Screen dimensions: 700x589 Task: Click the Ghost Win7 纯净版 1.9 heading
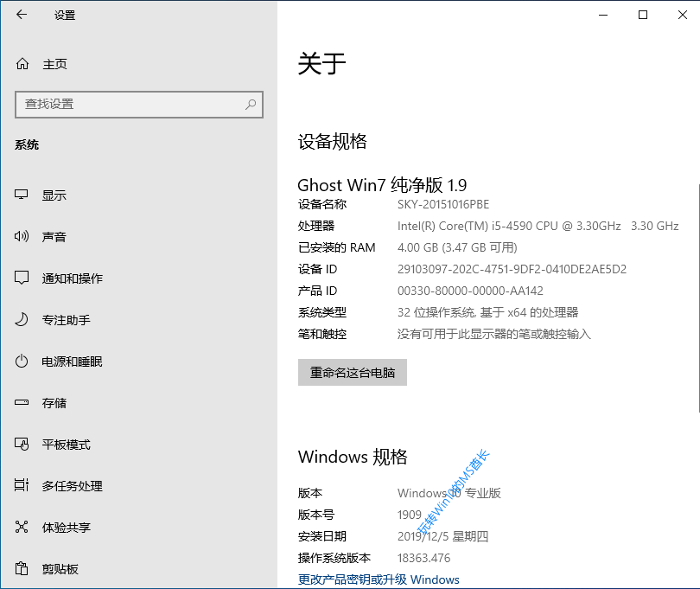click(x=382, y=185)
